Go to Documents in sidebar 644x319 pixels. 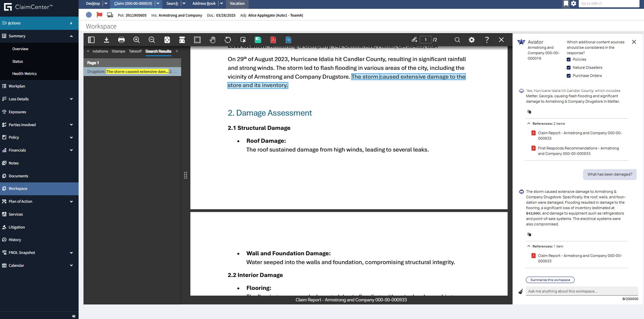pos(18,176)
